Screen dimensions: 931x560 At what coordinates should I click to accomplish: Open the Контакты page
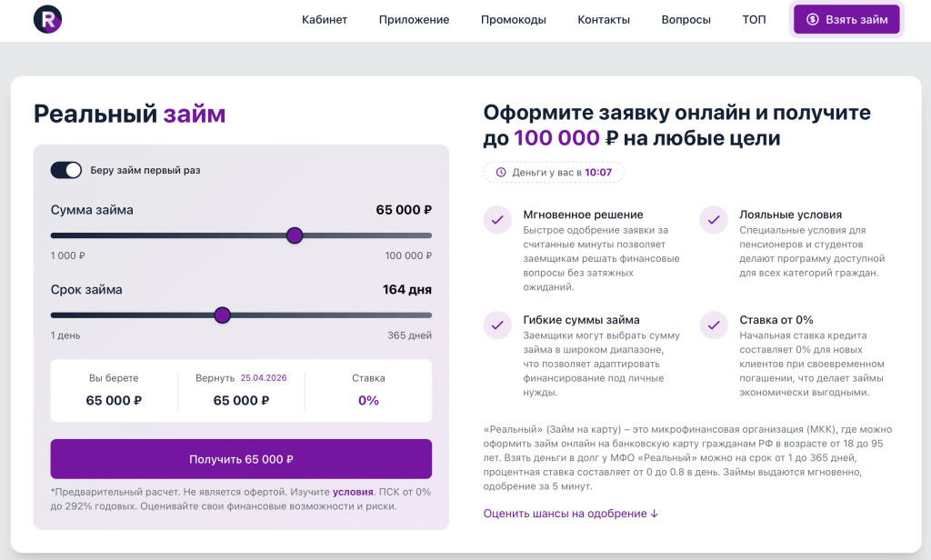(x=604, y=18)
